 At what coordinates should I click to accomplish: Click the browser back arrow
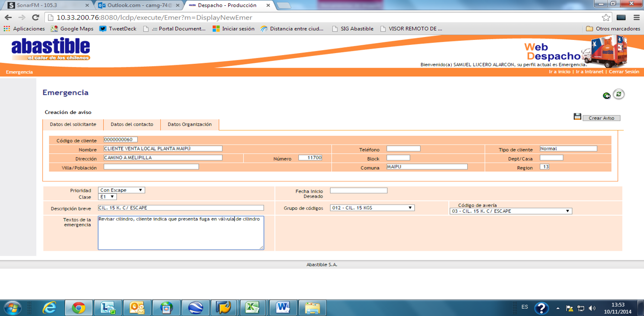(8, 17)
